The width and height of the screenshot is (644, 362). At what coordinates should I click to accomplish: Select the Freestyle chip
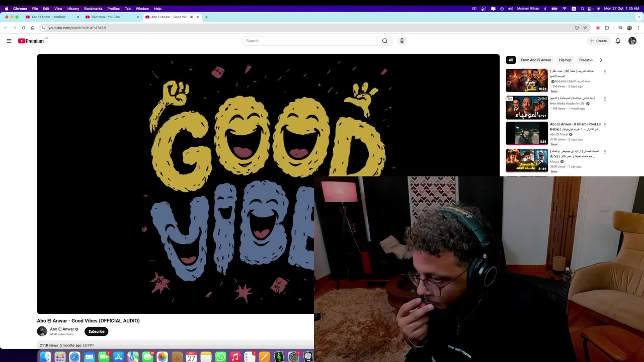(x=586, y=60)
